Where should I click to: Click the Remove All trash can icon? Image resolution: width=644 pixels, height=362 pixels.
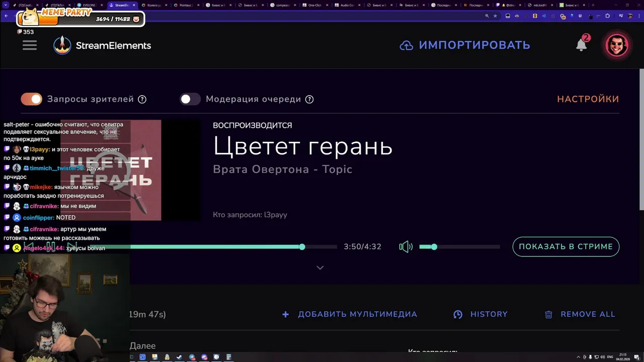click(549, 314)
